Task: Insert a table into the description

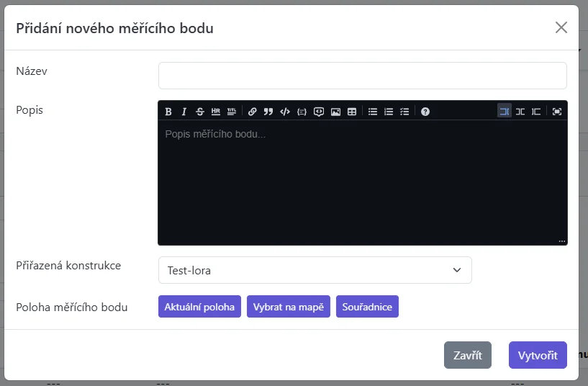Action: pos(352,112)
